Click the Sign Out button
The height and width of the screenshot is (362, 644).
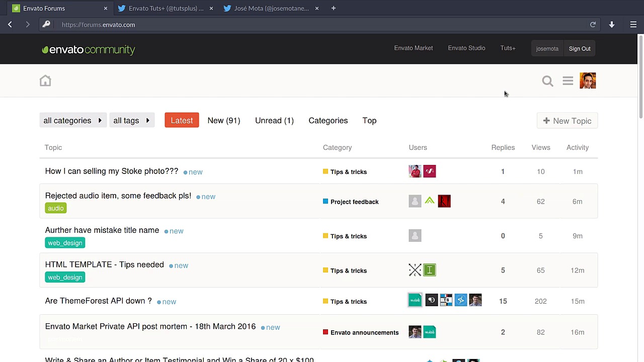click(x=580, y=49)
